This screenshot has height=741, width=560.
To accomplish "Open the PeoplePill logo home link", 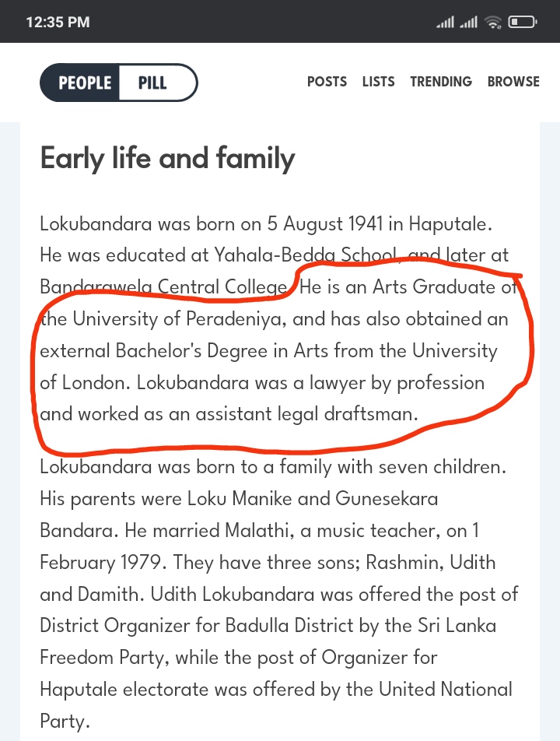I will tap(118, 83).
